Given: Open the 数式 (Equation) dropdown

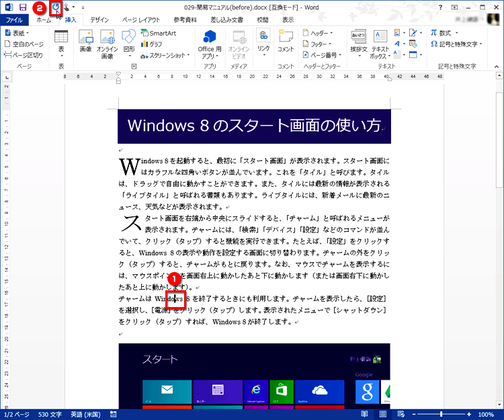Looking at the screenshot, I should coord(444,33).
